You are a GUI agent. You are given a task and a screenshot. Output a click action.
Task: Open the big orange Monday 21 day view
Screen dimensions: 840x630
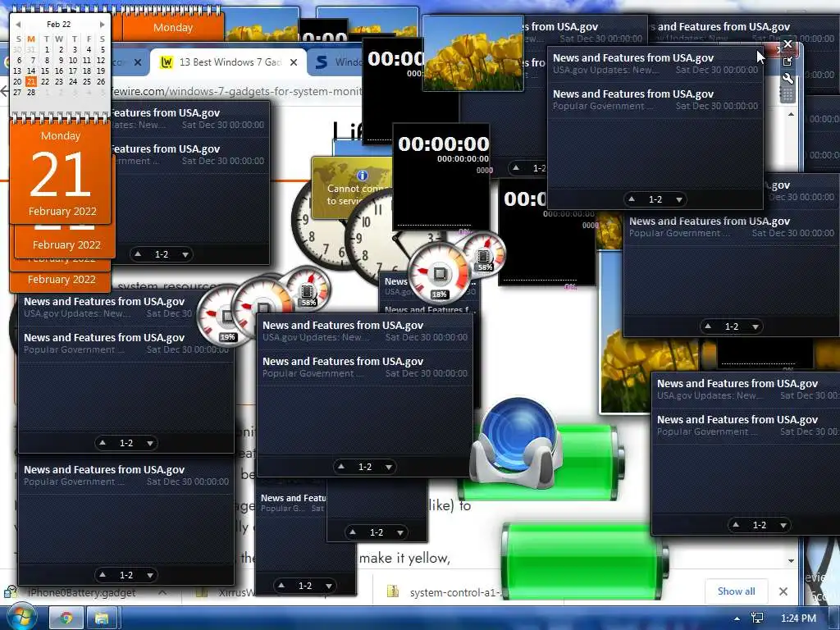(61, 172)
